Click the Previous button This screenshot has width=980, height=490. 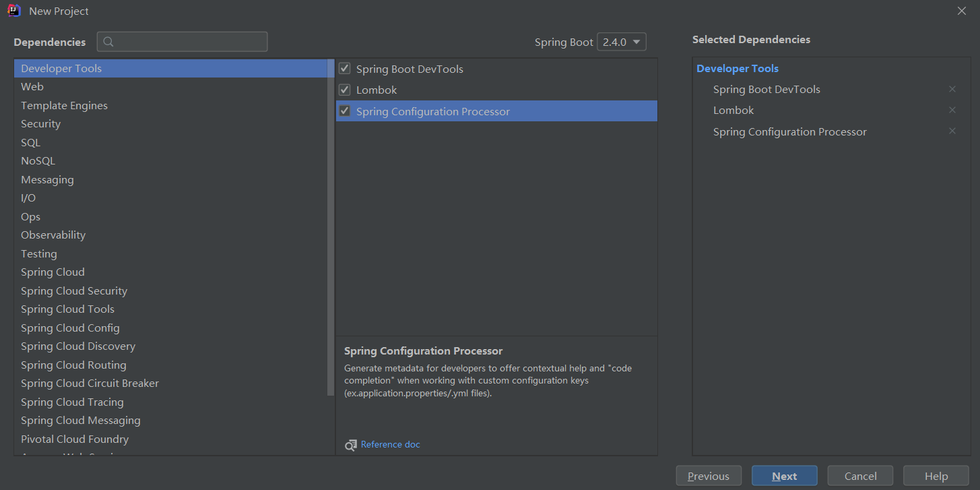709,476
